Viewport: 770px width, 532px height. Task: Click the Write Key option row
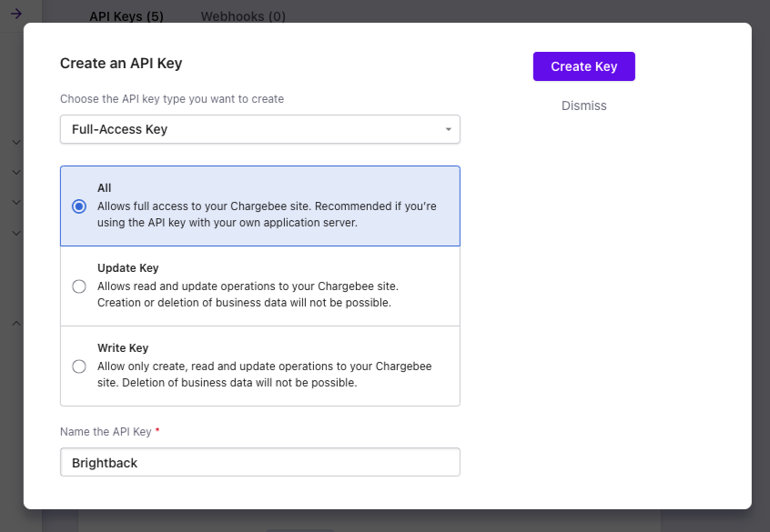pyautogui.click(x=259, y=366)
